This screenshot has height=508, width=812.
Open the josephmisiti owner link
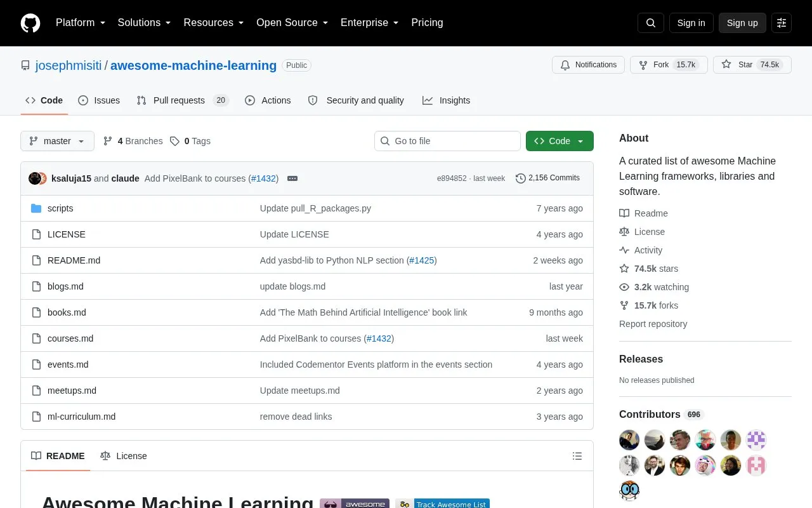[x=69, y=65]
